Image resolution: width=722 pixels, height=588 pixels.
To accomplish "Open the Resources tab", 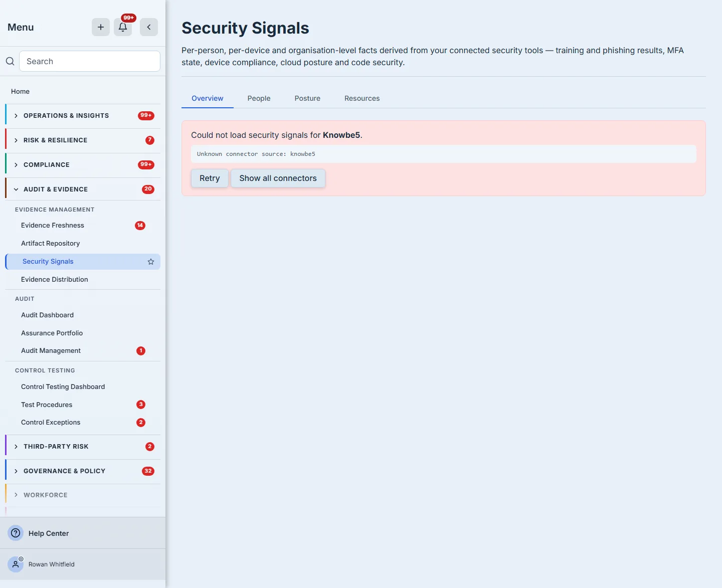I will pyautogui.click(x=362, y=98).
